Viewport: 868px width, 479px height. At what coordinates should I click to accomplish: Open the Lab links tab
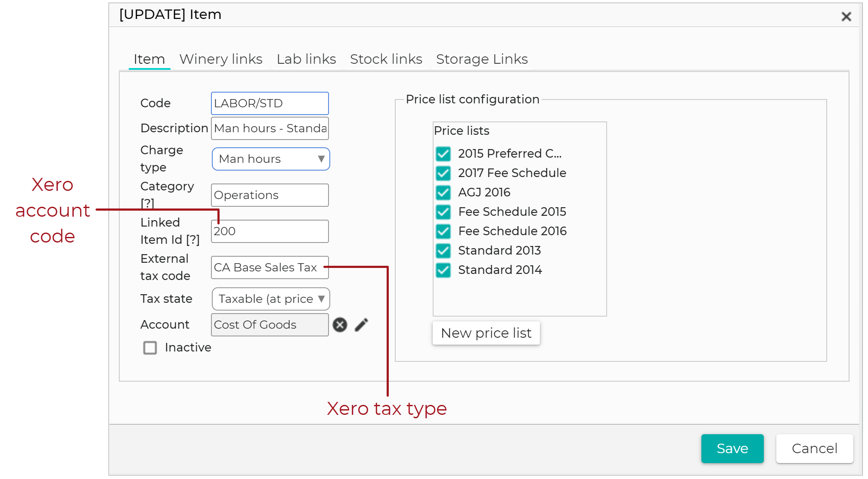pyautogui.click(x=306, y=59)
